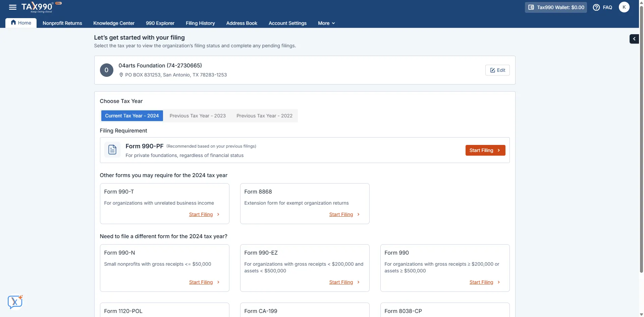Start Filing Form 990-PF
Screen dimensions: 644x317
click(485, 150)
